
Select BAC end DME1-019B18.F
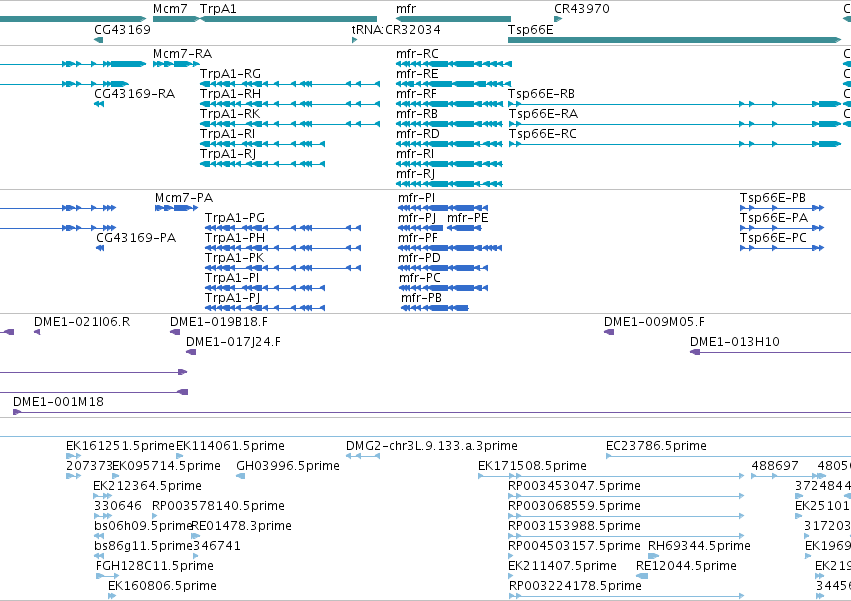coord(175,332)
